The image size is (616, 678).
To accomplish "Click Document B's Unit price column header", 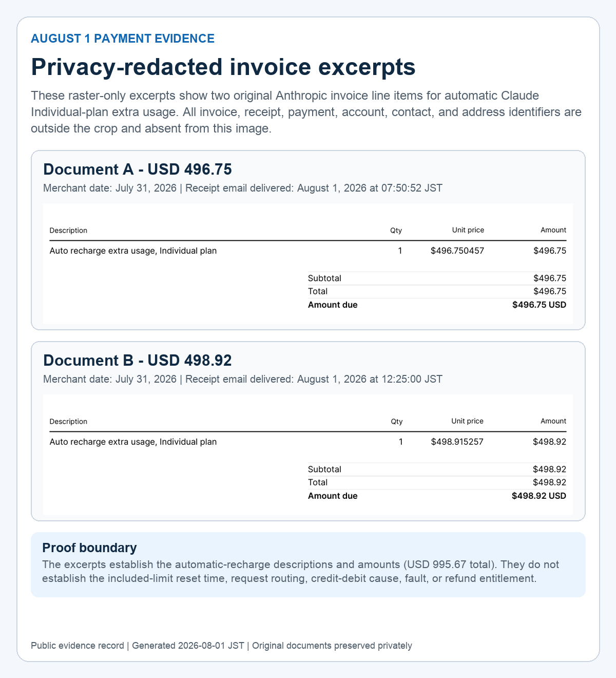I will click(468, 422).
